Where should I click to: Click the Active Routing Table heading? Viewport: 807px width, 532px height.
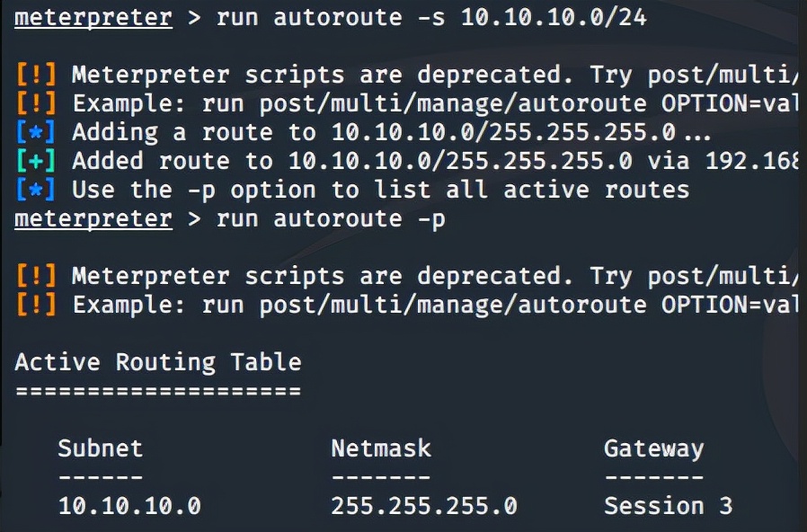[x=158, y=363]
